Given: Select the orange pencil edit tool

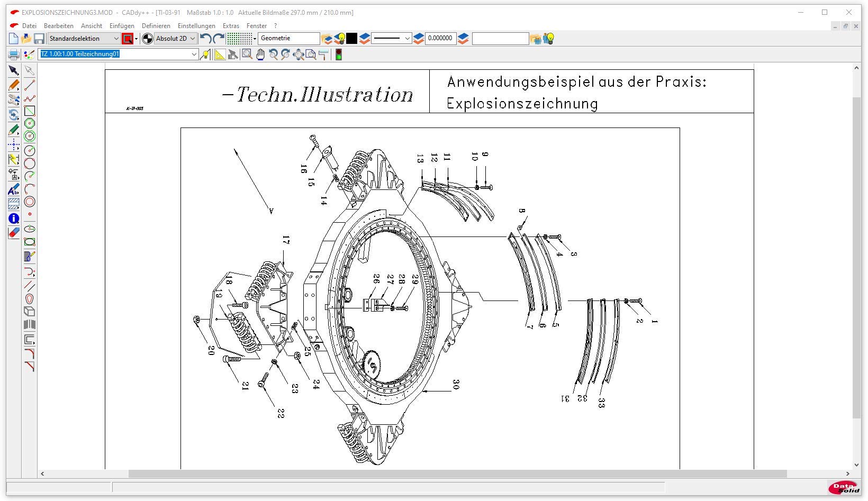Looking at the screenshot, I should pyautogui.click(x=14, y=85).
